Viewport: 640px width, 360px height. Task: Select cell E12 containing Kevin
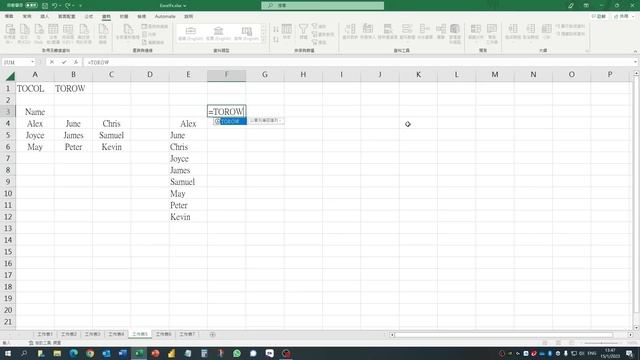tap(188, 217)
